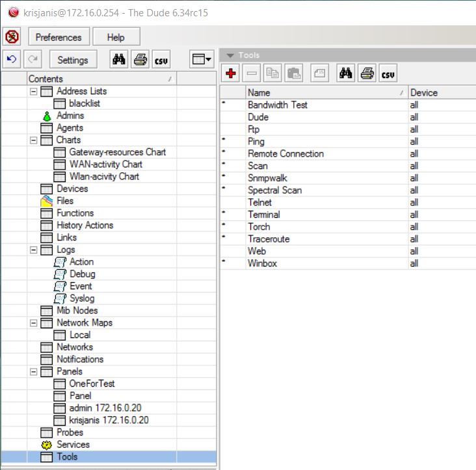Click the printer icon in Tools pane

[x=367, y=73]
